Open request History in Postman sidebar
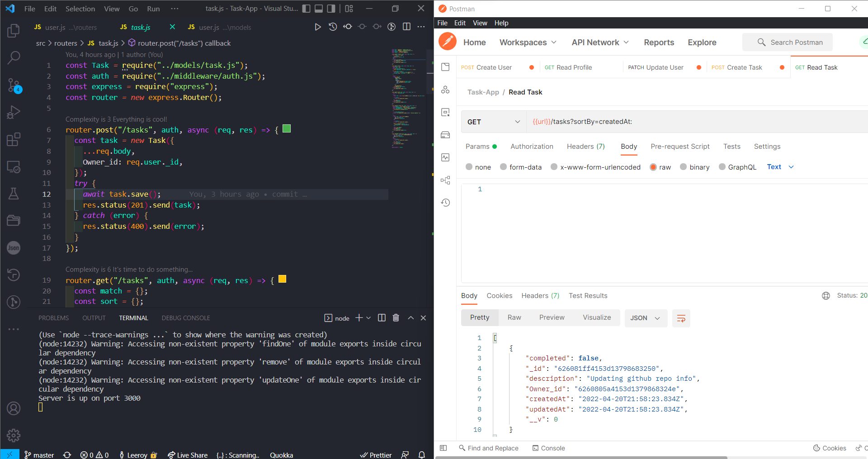 (445, 203)
